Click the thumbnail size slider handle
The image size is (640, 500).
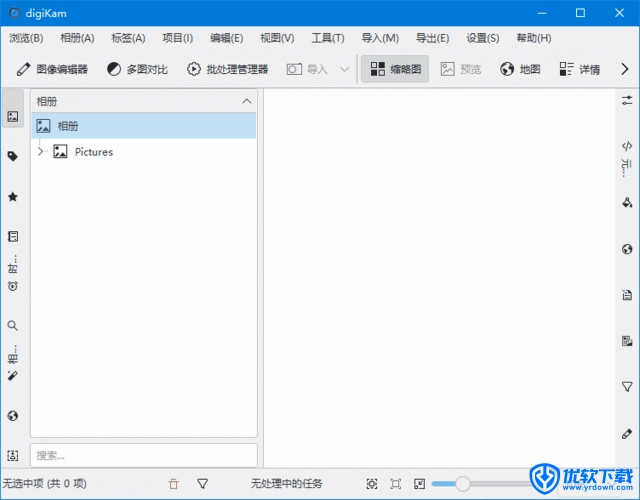point(463,484)
